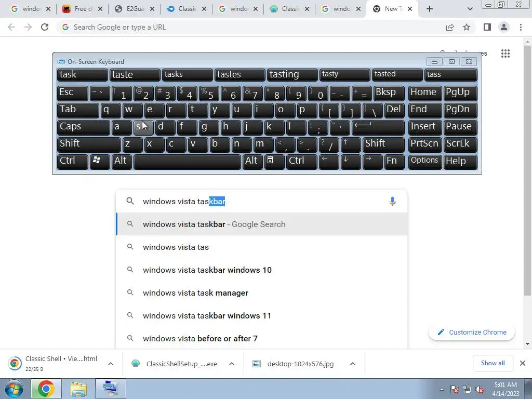This screenshot has width=532, height=399.
Task: Click On-Screen Keyboard taskbar icon
Action: [111, 389]
